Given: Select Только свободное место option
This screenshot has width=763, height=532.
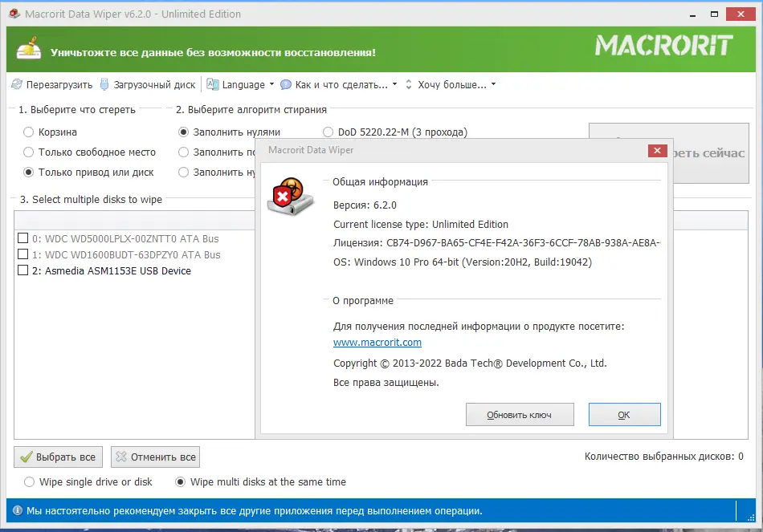Looking at the screenshot, I should click(x=29, y=152).
